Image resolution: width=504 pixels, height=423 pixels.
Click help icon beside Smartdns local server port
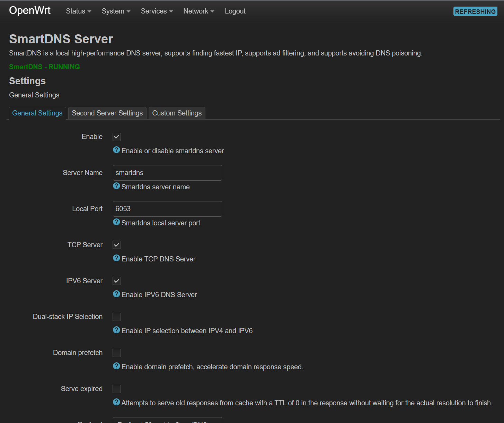116,222
